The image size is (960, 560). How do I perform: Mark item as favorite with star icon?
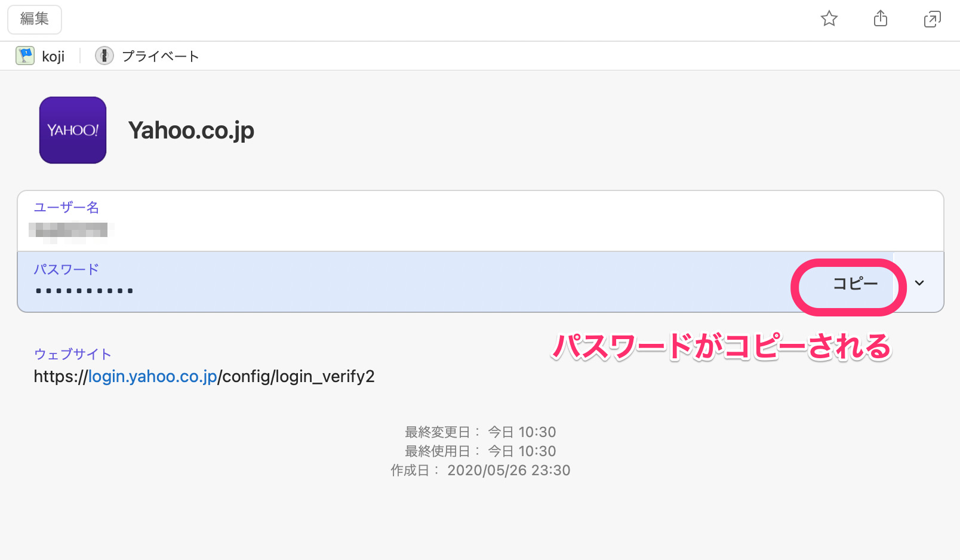[x=829, y=19]
